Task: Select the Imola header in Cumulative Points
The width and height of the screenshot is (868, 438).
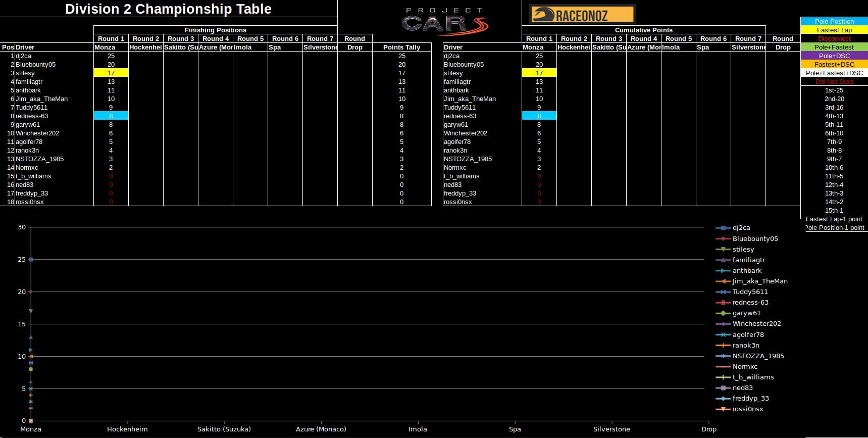Action: click(679, 47)
